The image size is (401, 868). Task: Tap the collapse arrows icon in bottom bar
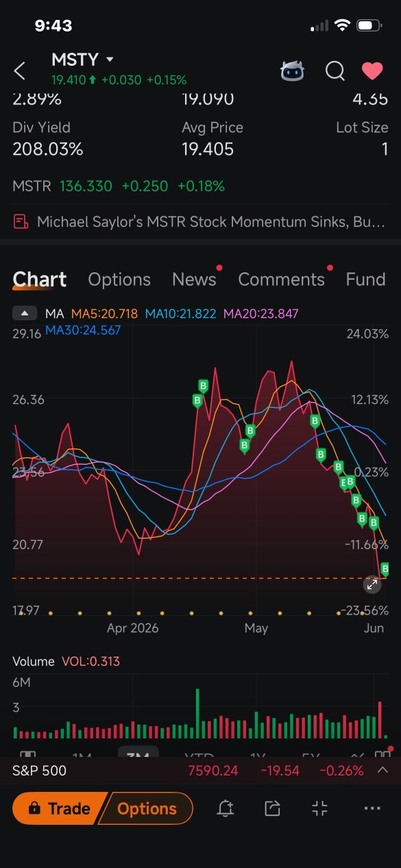(320, 809)
